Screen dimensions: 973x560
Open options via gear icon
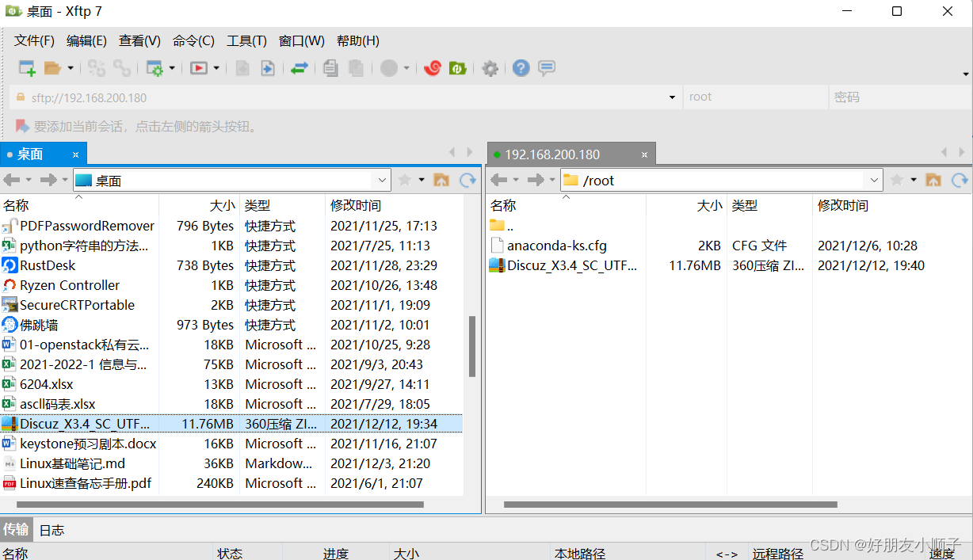click(490, 69)
